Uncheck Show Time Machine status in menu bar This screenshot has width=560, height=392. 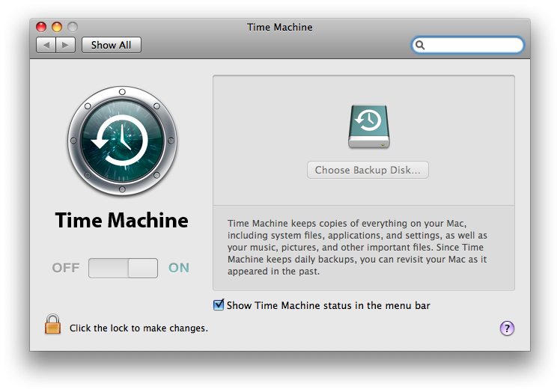point(219,305)
